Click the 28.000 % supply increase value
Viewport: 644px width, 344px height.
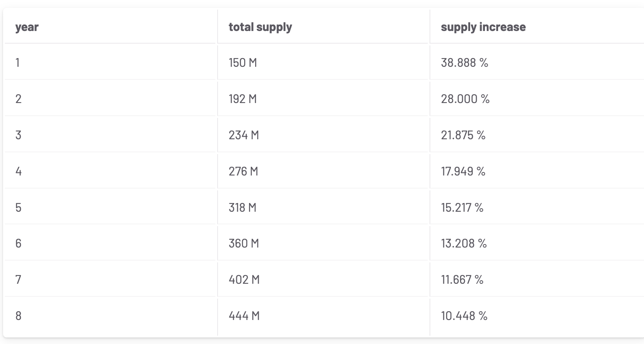pyautogui.click(x=465, y=99)
